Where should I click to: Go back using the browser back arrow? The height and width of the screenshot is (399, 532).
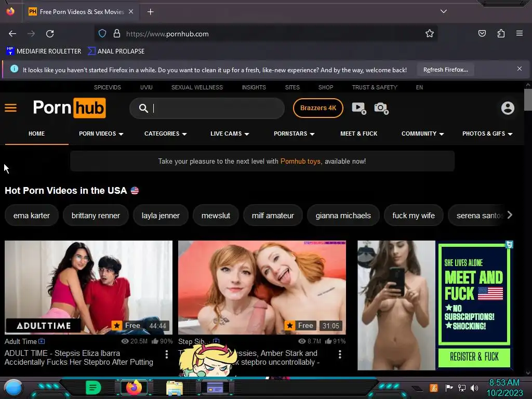[x=12, y=34]
